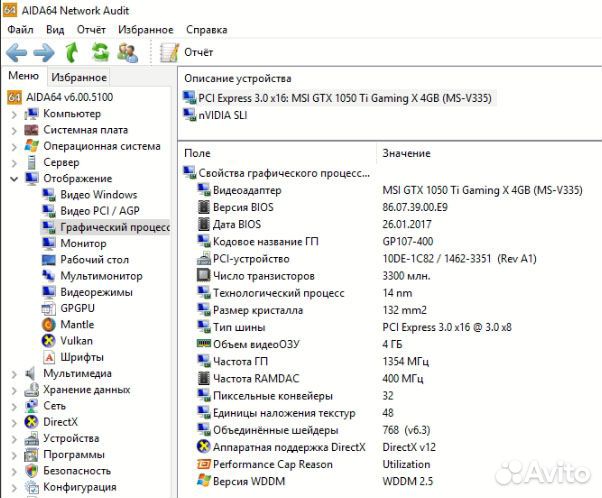Click the DirectX icon in tree
The image size is (602, 498).
coord(31,422)
